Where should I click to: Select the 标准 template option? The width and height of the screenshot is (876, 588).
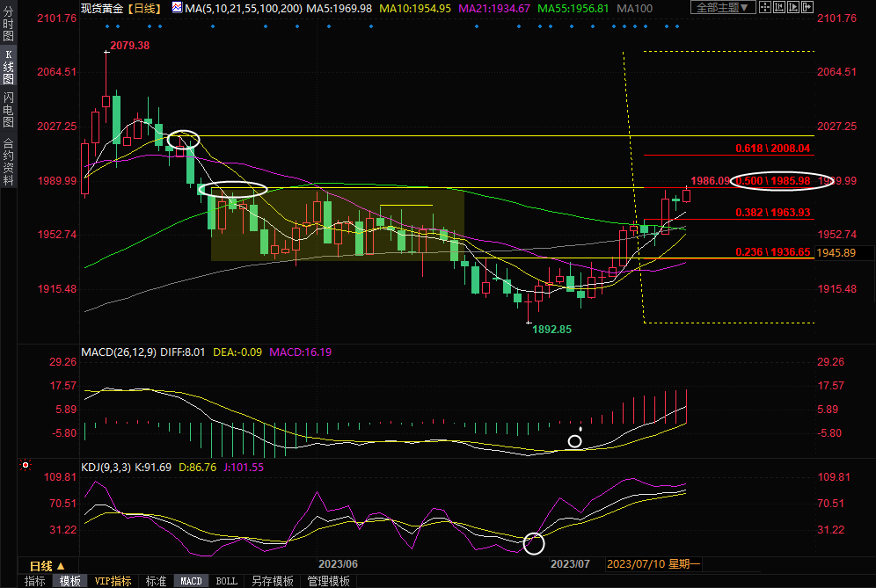pos(156,581)
